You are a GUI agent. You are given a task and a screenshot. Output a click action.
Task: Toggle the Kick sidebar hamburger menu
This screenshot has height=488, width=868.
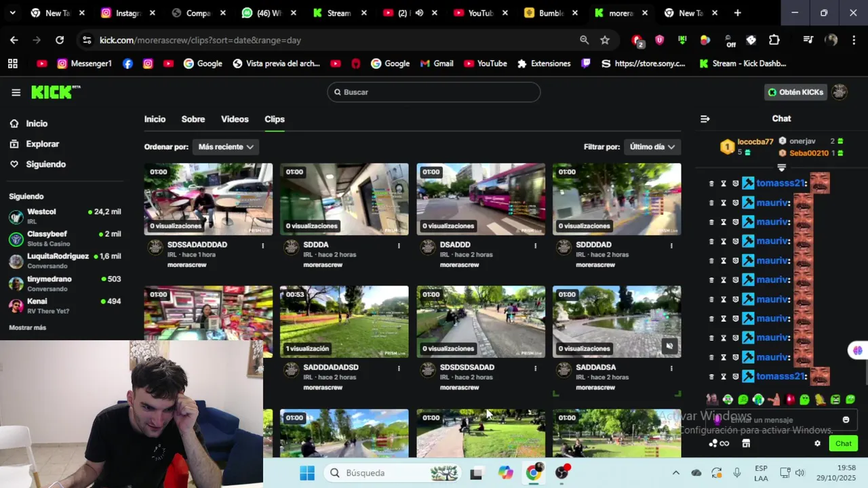pyautogui.click(x=16, y=93)
